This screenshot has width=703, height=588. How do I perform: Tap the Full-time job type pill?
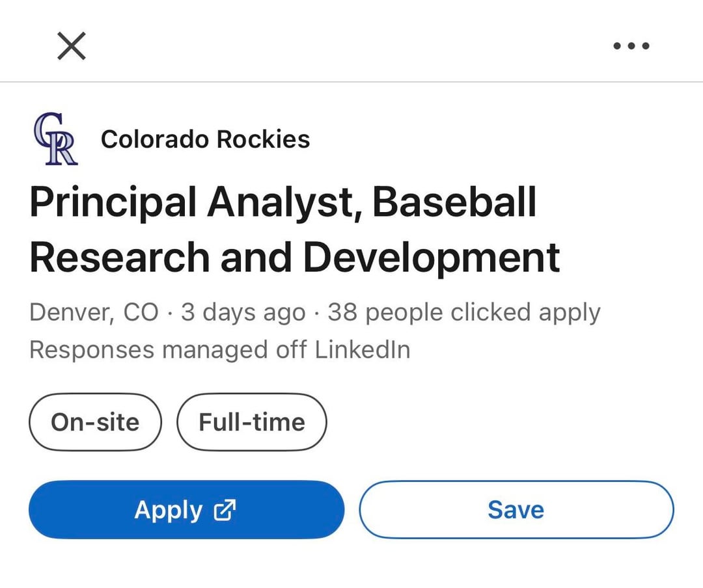click(x=252, y=422)
